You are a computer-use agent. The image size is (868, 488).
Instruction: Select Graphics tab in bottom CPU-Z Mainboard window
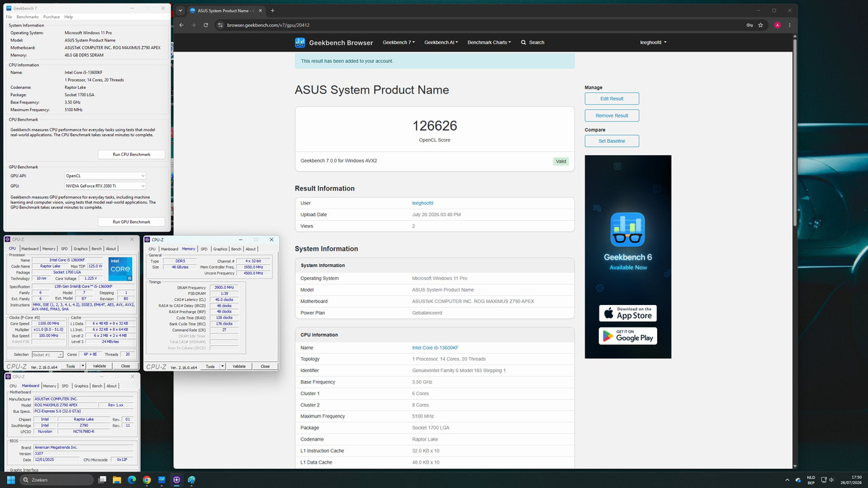point(81,386)
